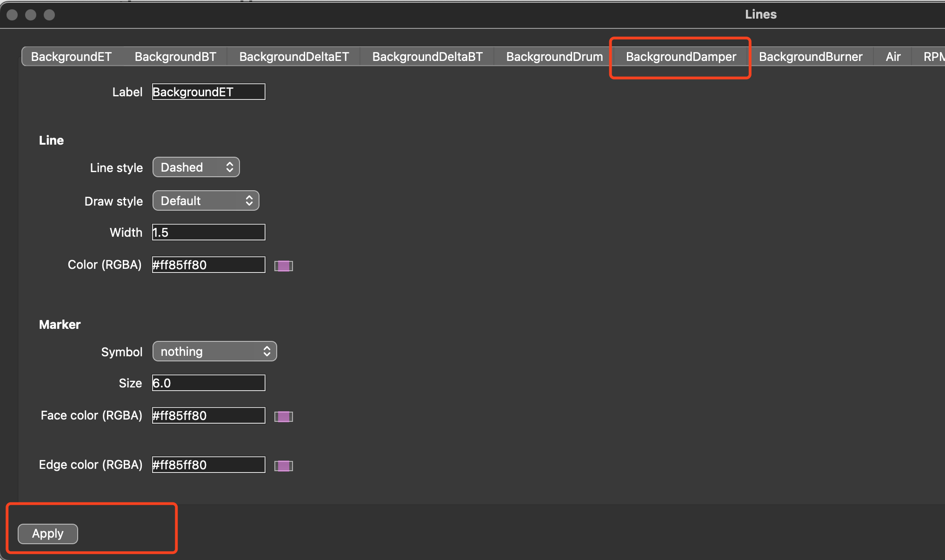
Task: Open the BackgroundBT tab
Action: pos(175,57)
